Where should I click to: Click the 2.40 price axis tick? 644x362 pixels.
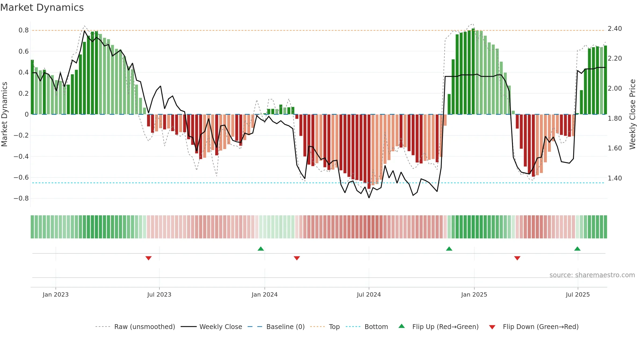pos(615,28)
